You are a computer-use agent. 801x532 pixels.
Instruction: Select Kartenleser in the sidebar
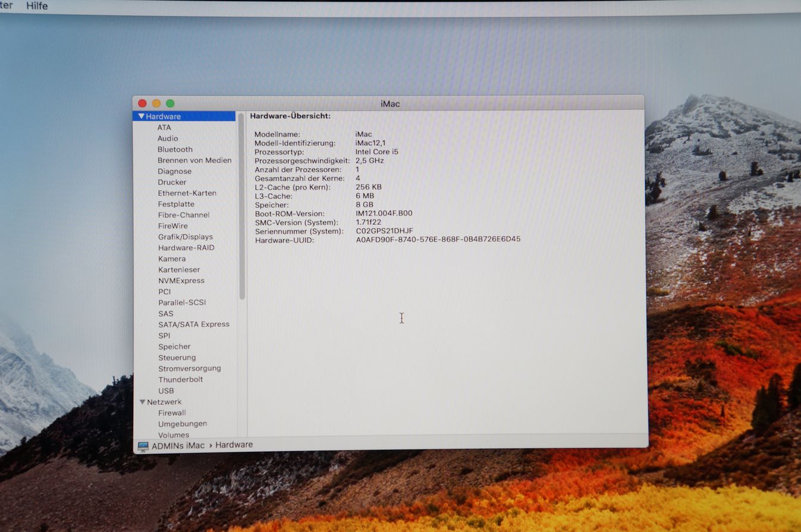179,270
